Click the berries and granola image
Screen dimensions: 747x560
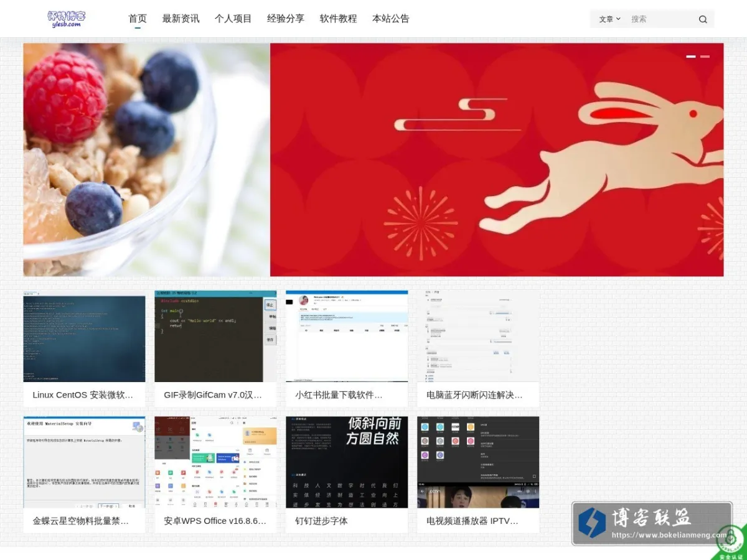coord(146,160)
